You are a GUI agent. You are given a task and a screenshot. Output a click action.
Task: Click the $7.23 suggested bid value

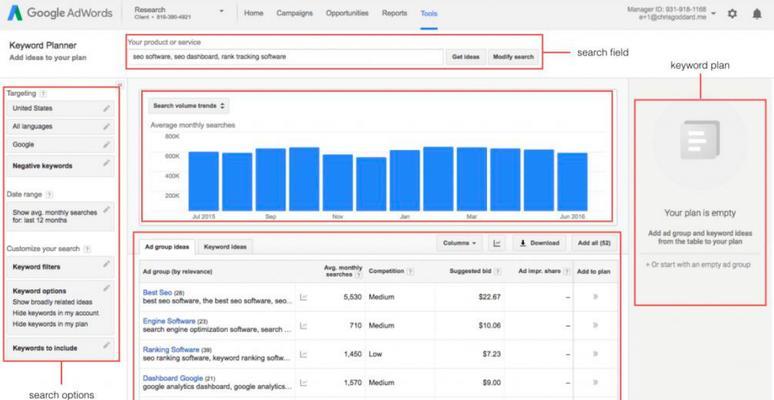pos(491,354)
